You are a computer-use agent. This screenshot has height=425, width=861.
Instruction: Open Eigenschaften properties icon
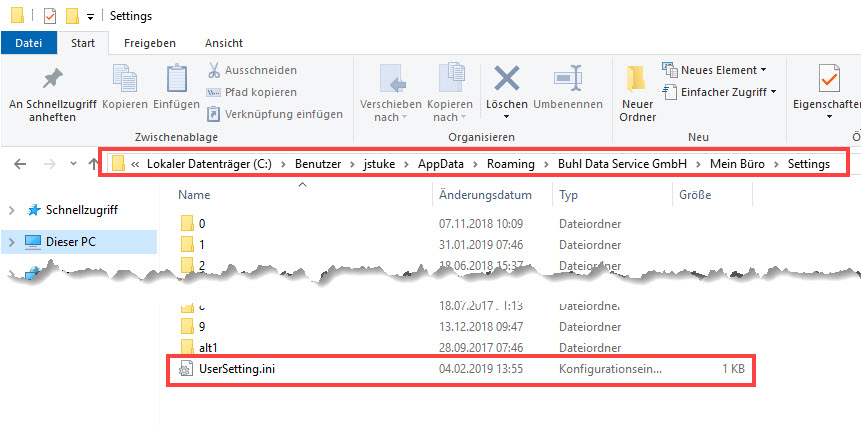point(828,80)
